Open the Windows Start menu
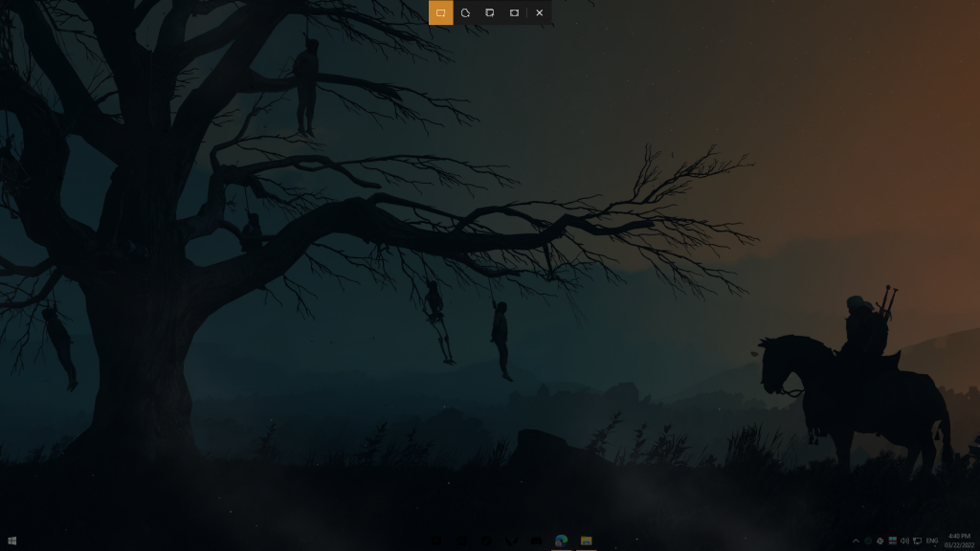 (11, 540)
